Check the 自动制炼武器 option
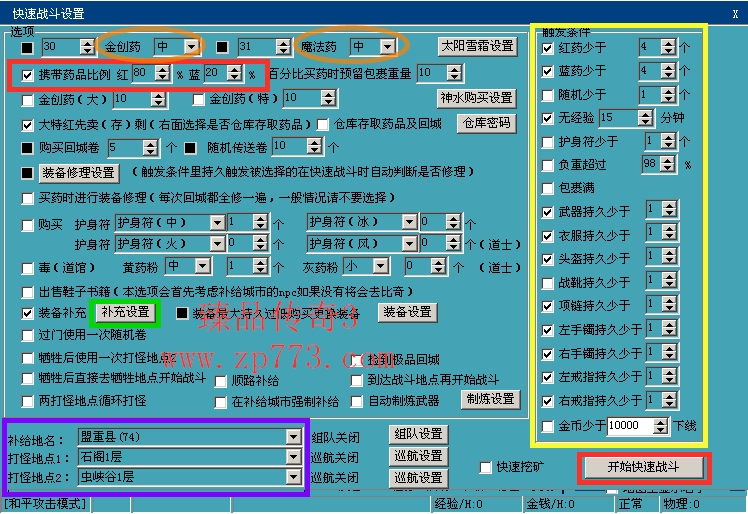 pos(356,401)
